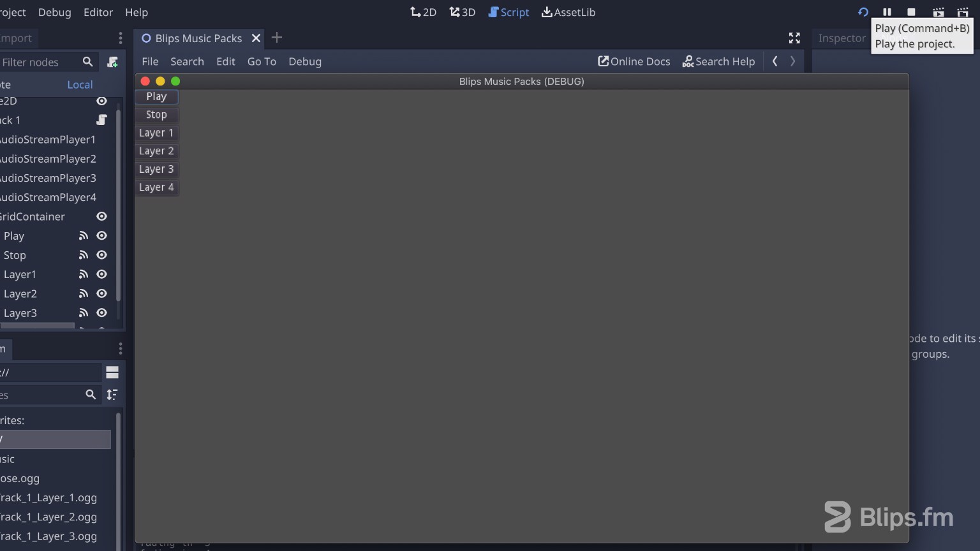This screenshot has width=980, height=551.
Task: Toggle Play node visibility
Action: click(101, 235)
